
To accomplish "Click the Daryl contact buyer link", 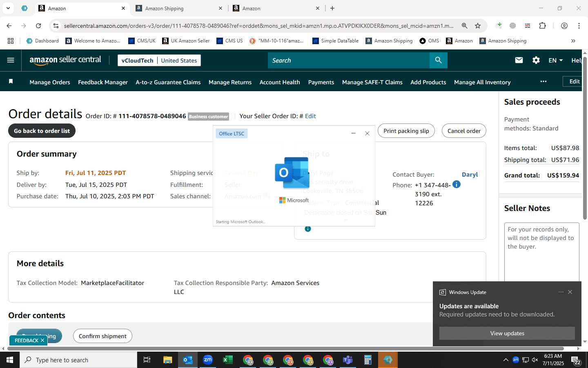I will click(470, 175).
